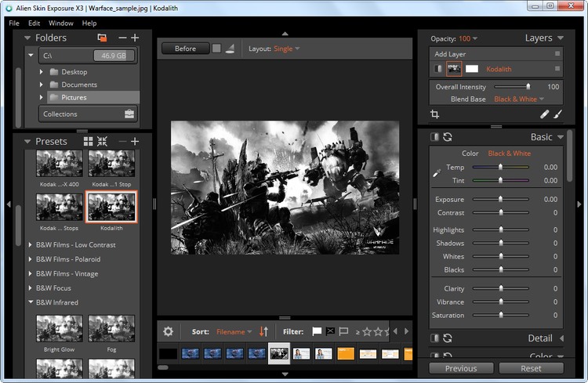Open the Window menu
588x383 pixels.
click(60, 23)
